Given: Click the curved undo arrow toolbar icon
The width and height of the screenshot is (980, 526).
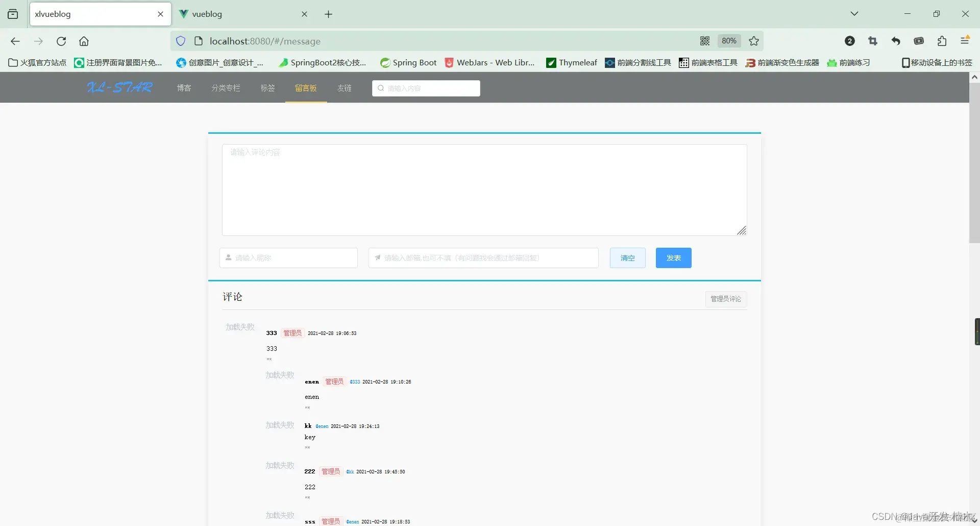Looking at the screenshot, I should [896, 41].
